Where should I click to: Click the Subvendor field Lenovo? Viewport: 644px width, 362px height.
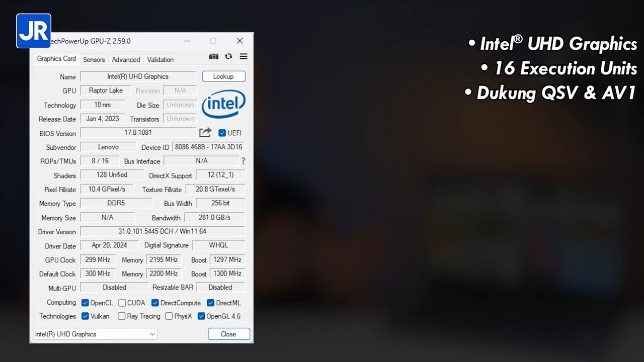pos(108,147)
